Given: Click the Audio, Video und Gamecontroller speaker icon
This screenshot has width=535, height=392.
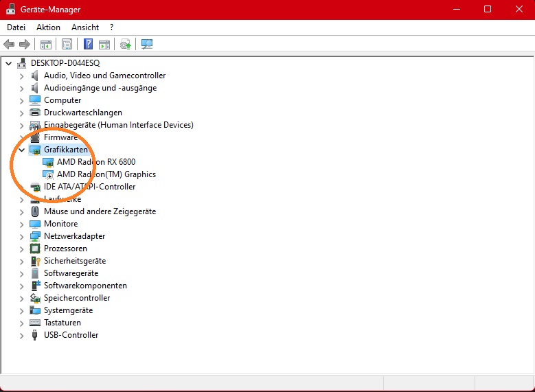Looking at the screenshot, I should point(35,76).
